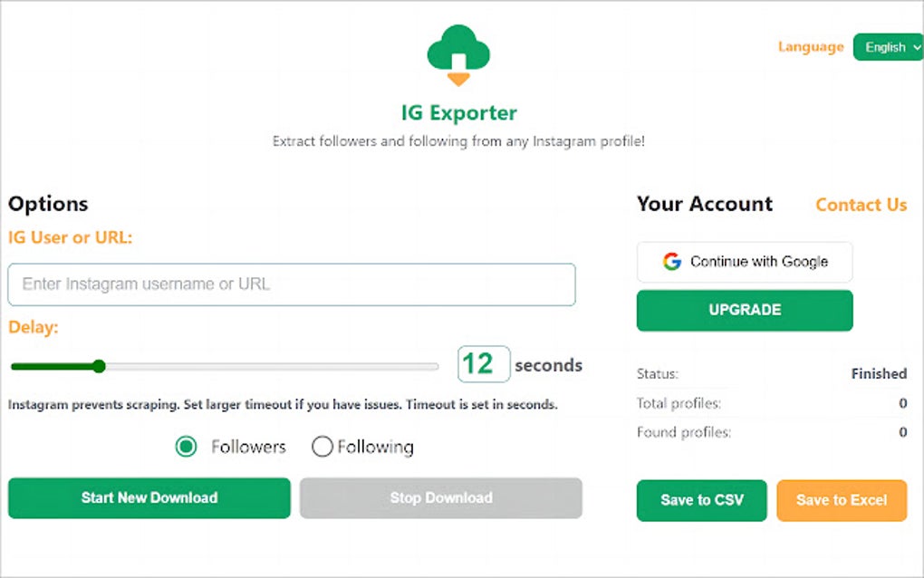
Task: Save results to CSV
Action: [701, 500]
